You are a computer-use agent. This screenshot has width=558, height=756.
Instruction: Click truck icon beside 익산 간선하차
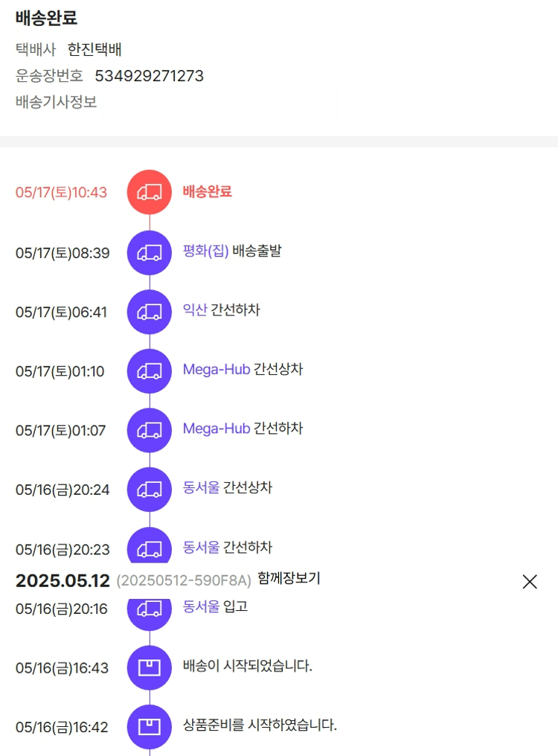click(x=150, y=312)
